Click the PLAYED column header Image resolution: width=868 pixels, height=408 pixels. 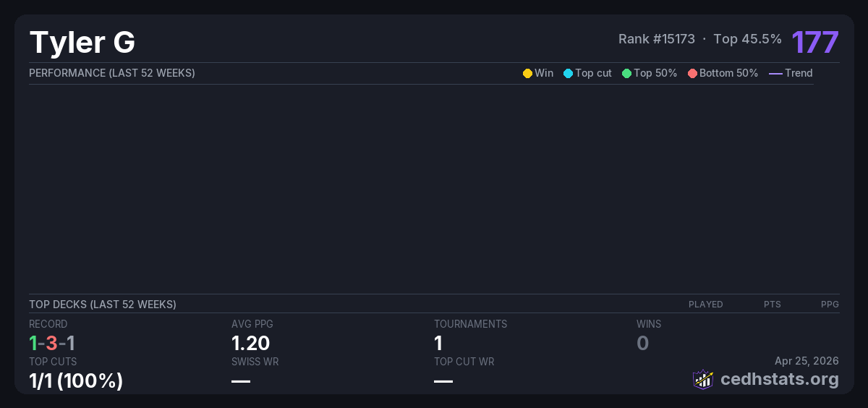pyautogui.click(x=705, y=305)
